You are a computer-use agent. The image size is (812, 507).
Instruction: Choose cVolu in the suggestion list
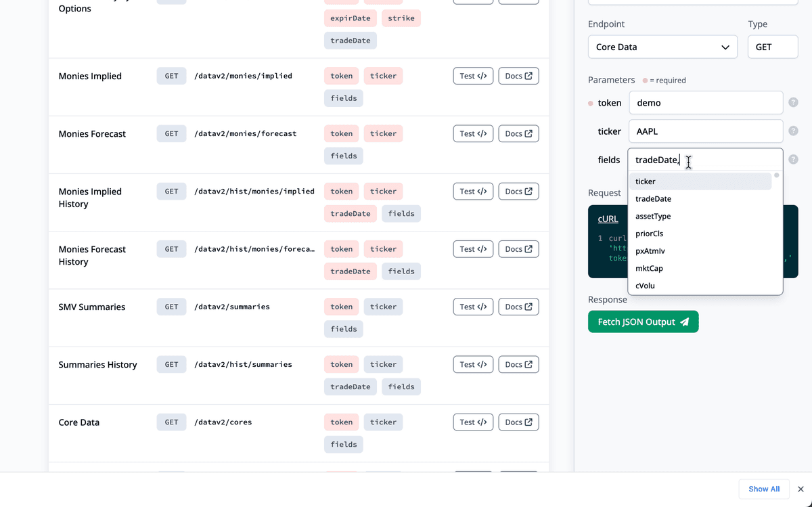[x=645, y=286]
